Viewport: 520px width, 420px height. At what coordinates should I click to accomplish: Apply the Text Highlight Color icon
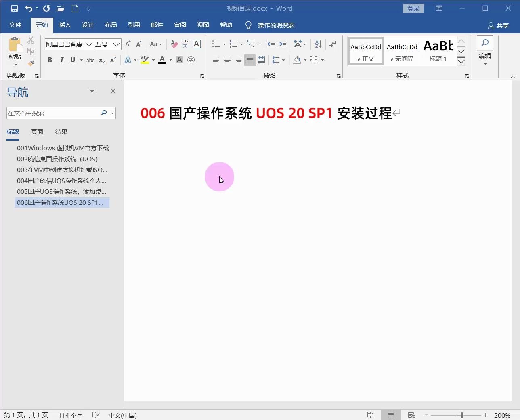144,60
